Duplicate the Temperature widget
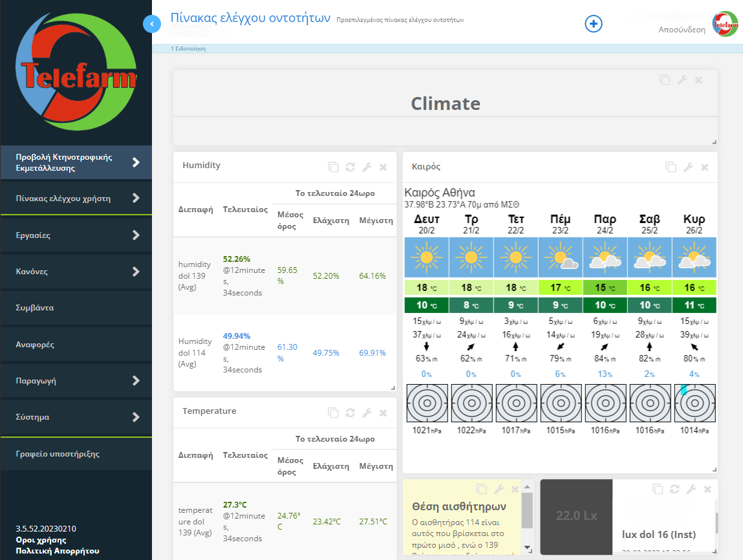 [x=334, y=413]
